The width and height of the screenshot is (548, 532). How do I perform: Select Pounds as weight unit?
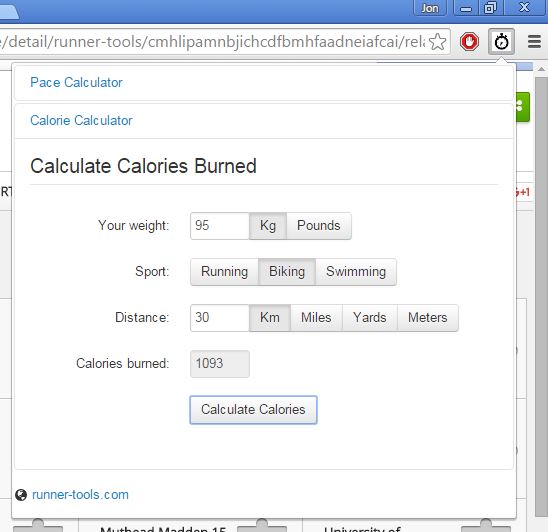(x=319, y=226)
